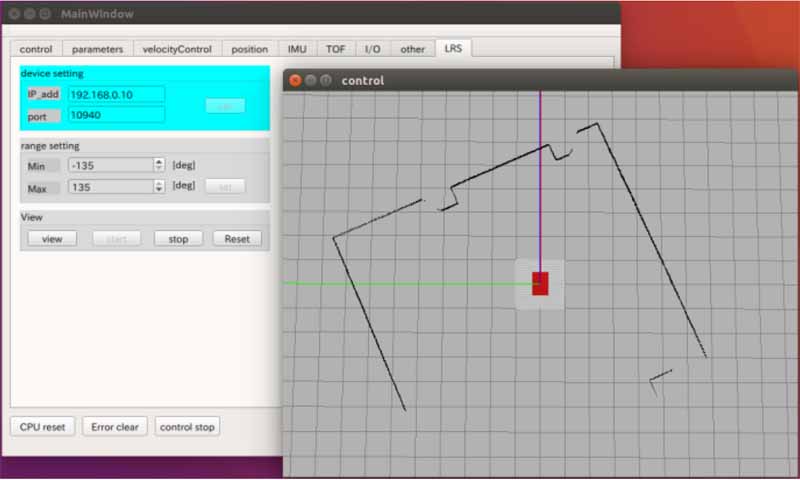Click the view button
The image size is (800, 480).
pyautogui.click(x=52, y=239)
